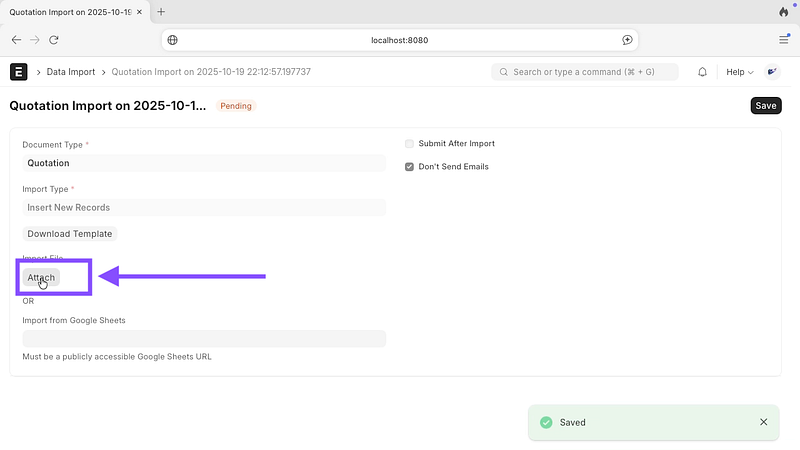800x450 pixels.
Task: Click the user avatar icon
Action: click(773, 72)
